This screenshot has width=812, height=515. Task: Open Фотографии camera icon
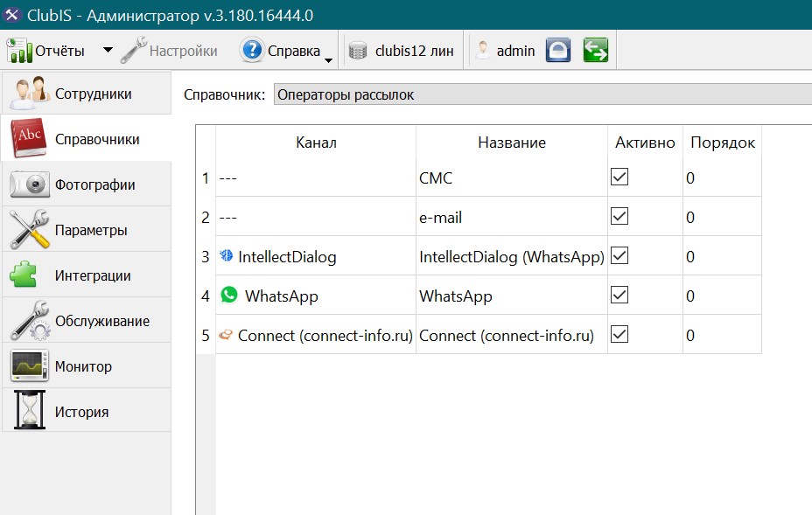tap(30, 184)
